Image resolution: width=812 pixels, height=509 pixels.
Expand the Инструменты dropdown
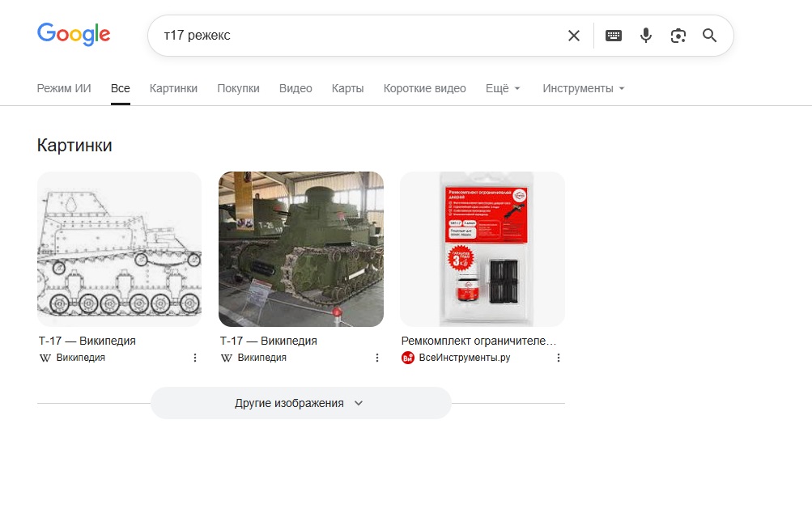click(x=583, y=88)
